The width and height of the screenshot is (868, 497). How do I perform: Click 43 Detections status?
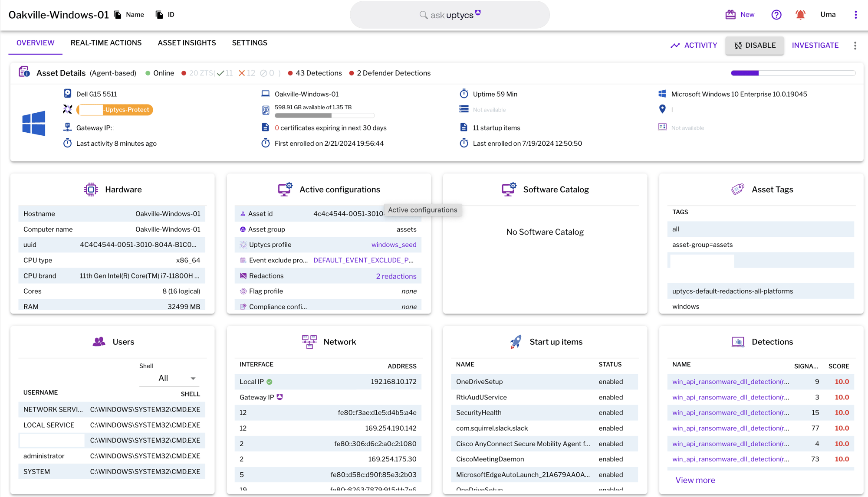[315, 73]
